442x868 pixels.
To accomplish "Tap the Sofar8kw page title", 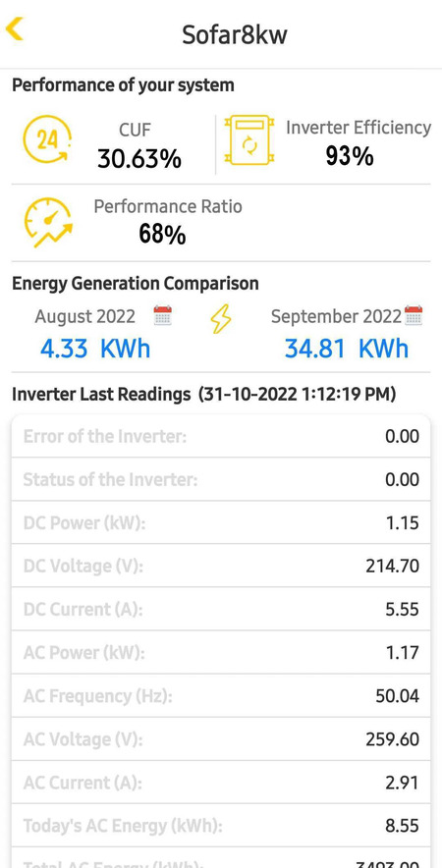I will [235, 35].
